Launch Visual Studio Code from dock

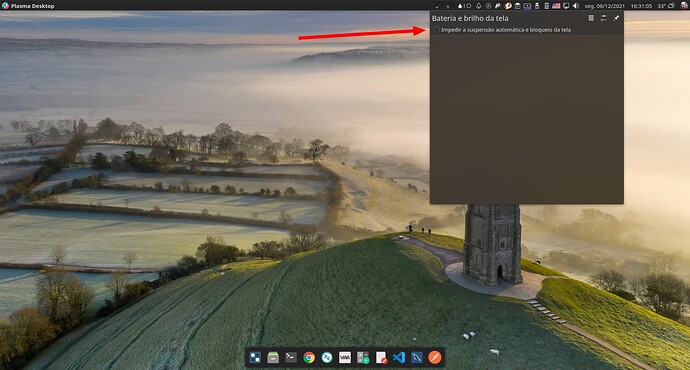coord(399,357)
